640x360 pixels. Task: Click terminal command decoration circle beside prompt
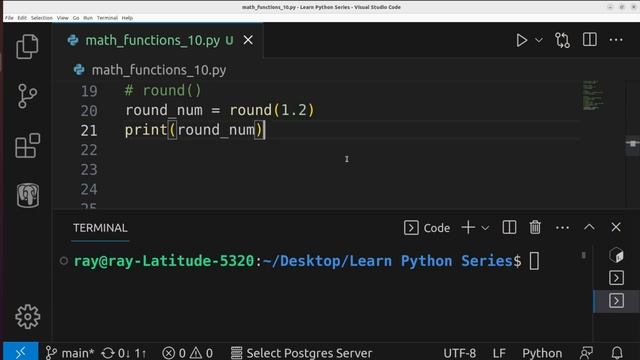click(x=64, y=260)
